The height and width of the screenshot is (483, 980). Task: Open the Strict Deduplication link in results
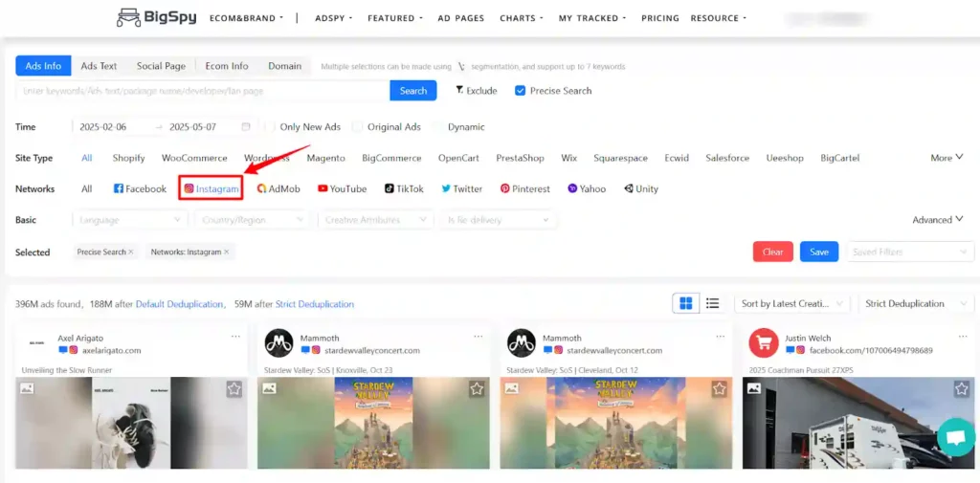314,304
